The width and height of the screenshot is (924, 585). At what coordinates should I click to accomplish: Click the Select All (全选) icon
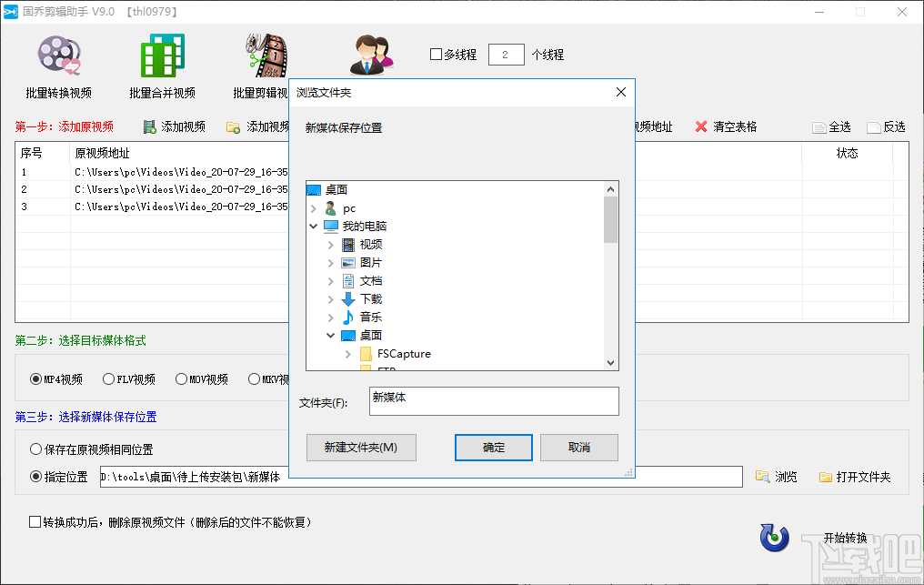click(819, 127)
